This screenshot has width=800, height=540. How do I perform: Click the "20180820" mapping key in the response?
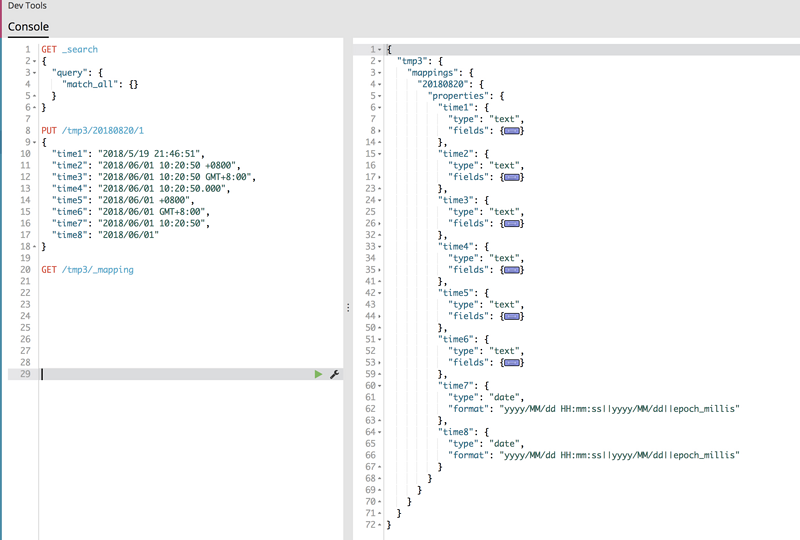coord(443,84)
